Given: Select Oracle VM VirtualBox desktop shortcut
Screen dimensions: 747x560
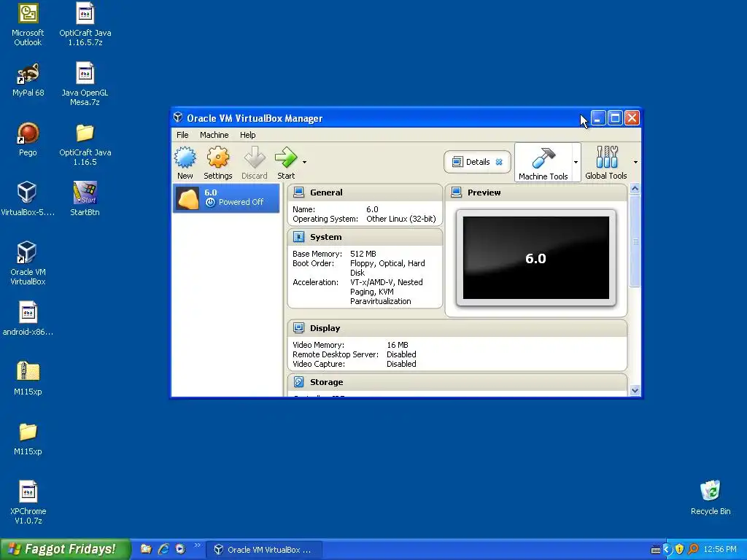Looking at the screenshot, I should tap(28, 264).
